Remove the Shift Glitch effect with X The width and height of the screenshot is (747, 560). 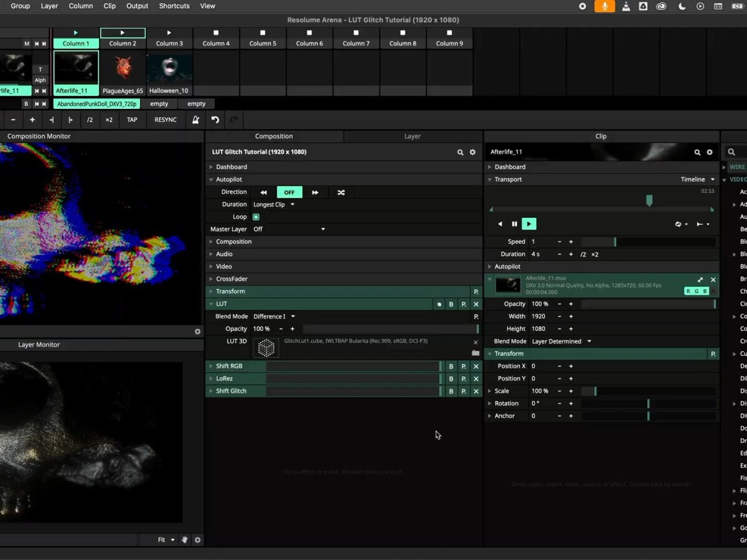tap(476, 391)
